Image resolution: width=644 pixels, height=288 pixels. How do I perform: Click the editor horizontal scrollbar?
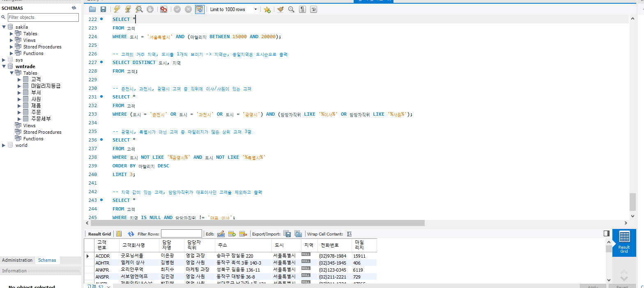[x=258, y=223]
